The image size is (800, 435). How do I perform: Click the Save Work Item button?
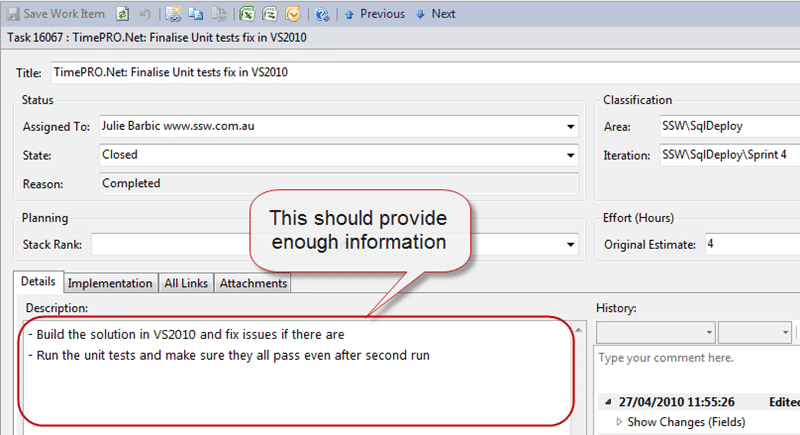point(56,14)
